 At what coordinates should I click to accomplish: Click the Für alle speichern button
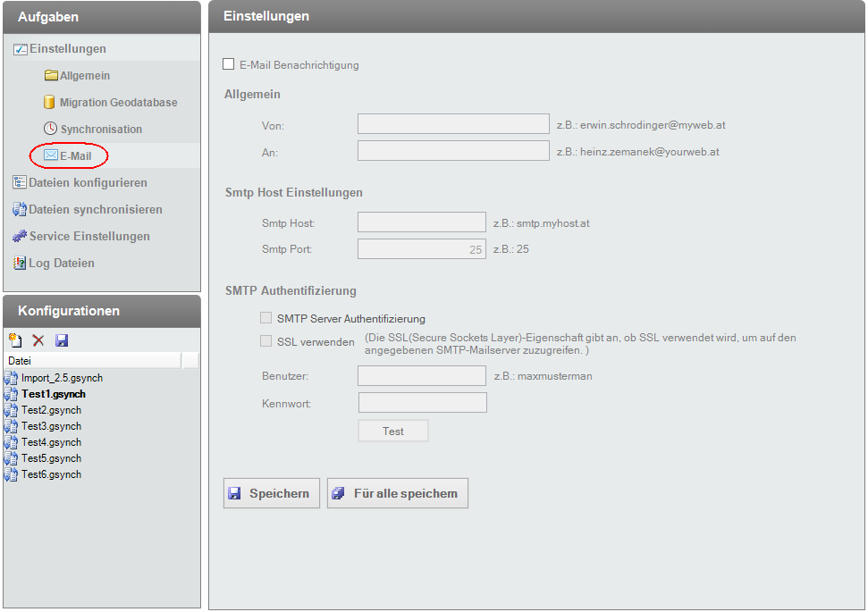[397, 492]
